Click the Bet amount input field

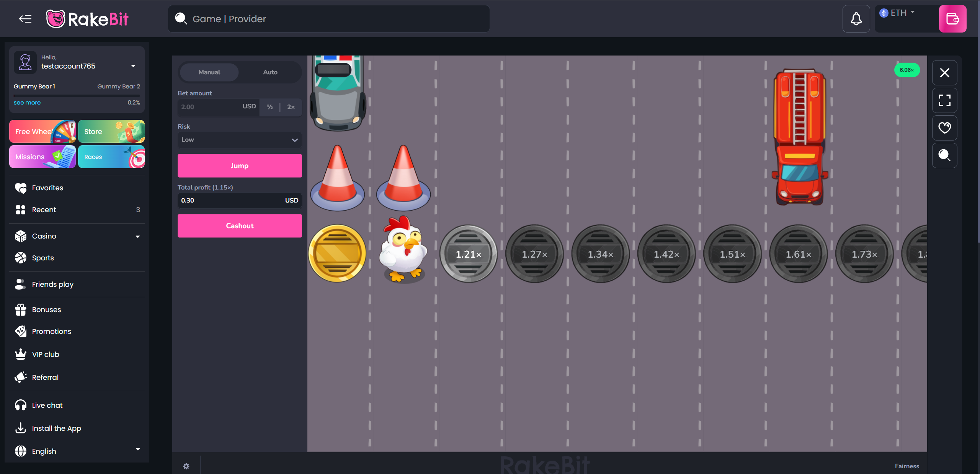coord(219,107)
